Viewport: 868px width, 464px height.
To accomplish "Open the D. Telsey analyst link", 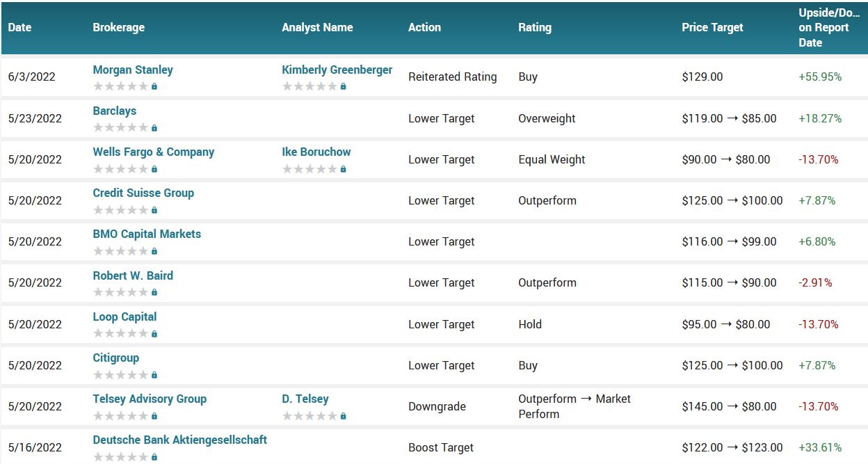I will coord(305,399).
